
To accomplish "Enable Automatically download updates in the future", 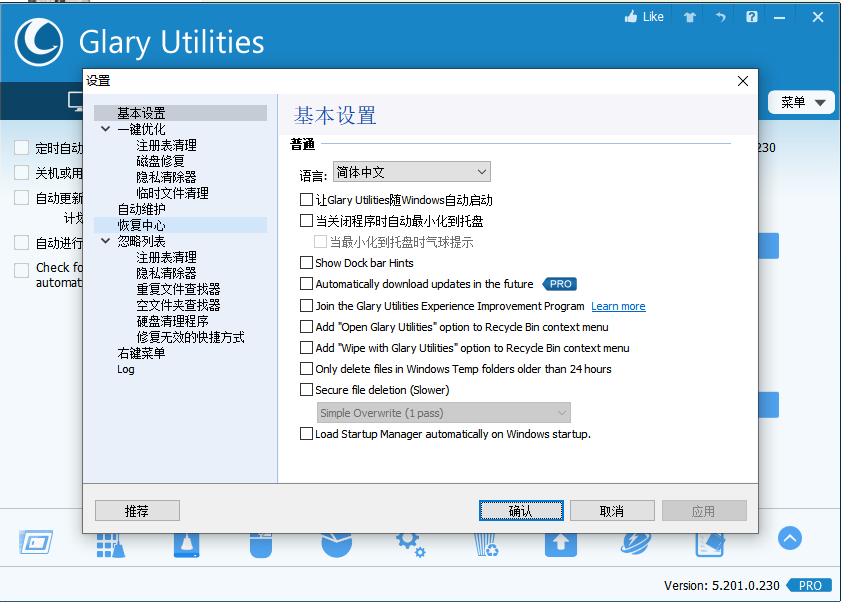I will 306,283.
